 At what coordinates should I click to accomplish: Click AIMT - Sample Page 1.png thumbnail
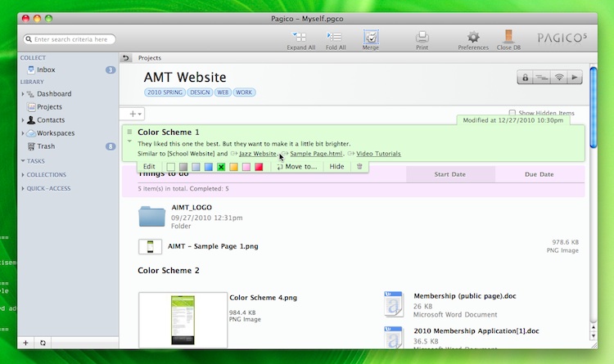(150, 246)
